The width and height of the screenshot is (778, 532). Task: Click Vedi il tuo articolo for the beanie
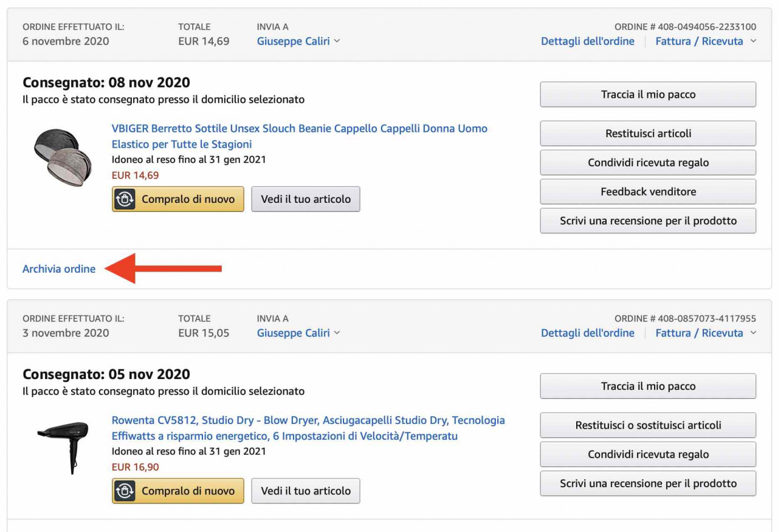point(306,199)
